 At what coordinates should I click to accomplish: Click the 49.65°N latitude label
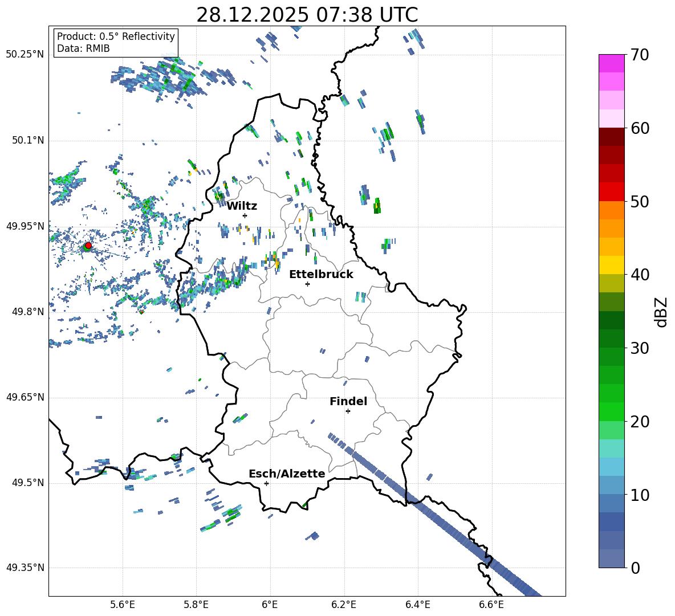25,397
